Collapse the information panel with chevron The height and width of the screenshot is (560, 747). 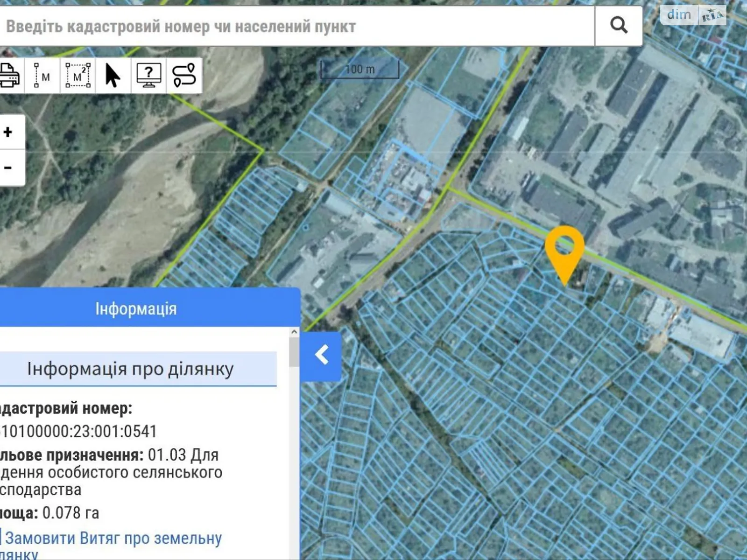click(x=321, y=356)
